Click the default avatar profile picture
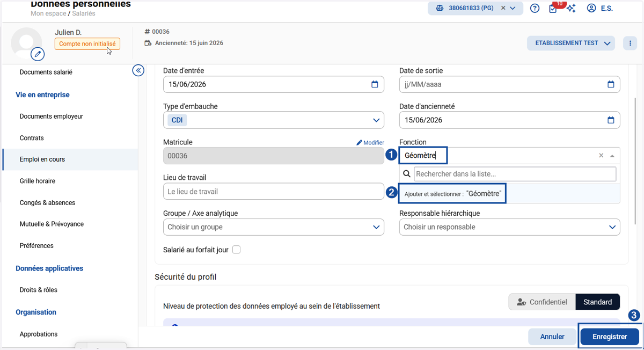The width and height of the screenshot is (644, 350). tap(26, 42)
